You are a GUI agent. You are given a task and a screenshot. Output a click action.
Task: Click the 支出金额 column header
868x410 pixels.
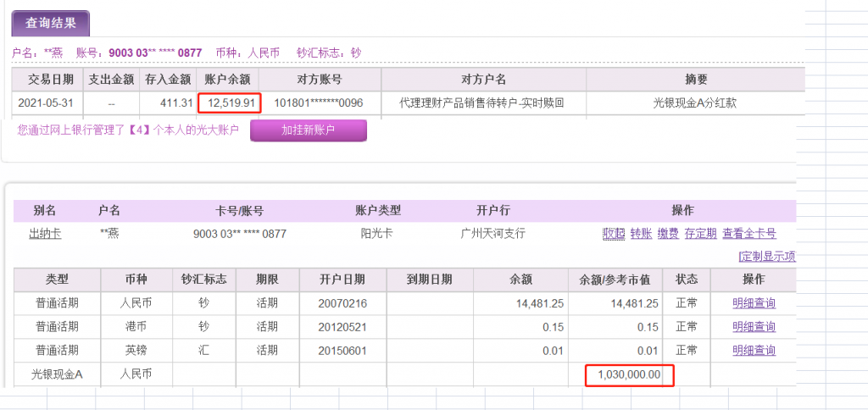coord(111,80)
